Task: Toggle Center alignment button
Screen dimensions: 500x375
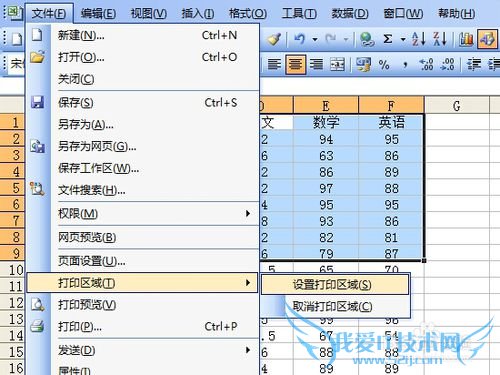Action: [x=295, y=64]
